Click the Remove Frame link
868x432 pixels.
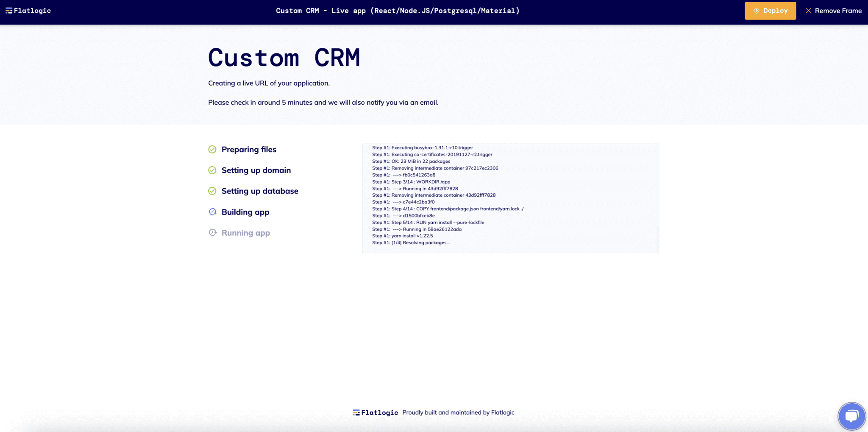point(833,11)
